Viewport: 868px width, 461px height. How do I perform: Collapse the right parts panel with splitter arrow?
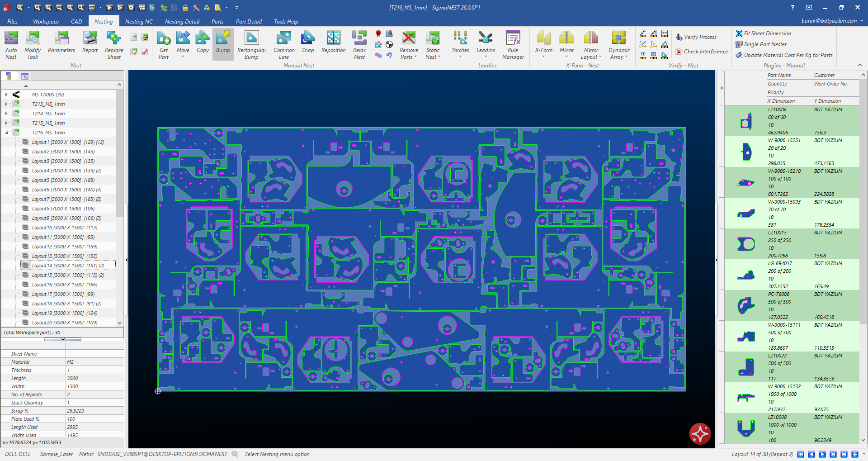pos(717,260)
